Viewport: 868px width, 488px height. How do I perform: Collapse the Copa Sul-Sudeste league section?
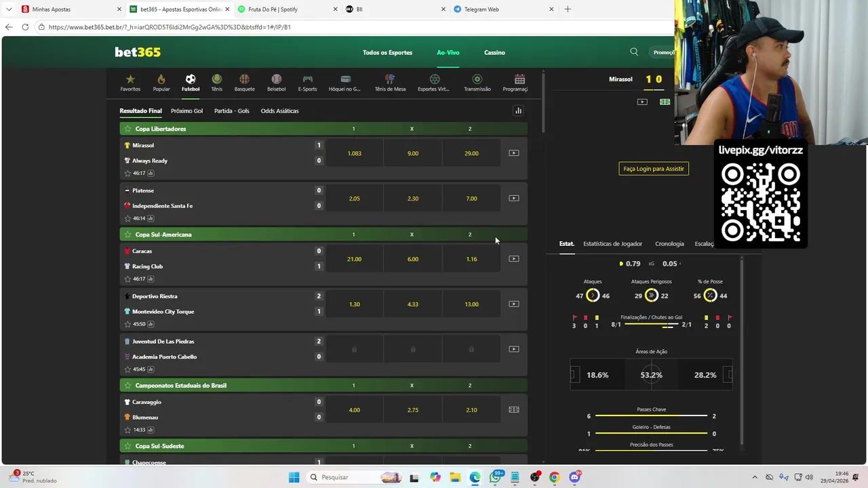[x=323, y=446]
